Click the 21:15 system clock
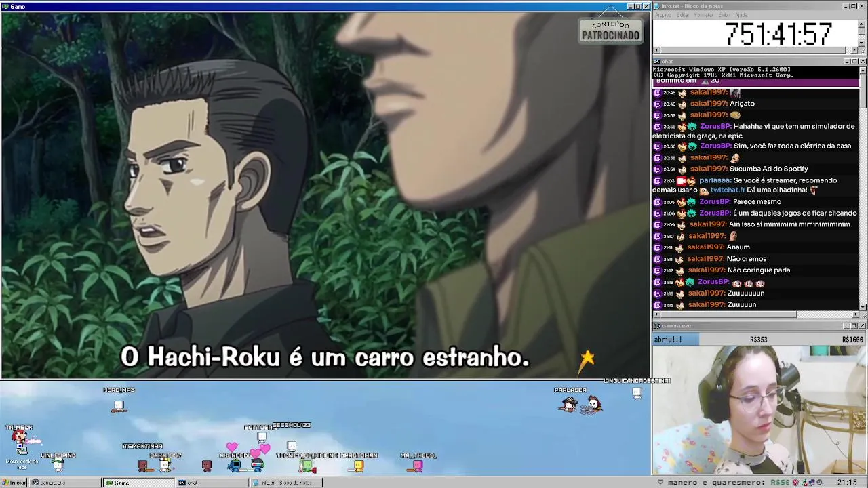 point(847,483)
